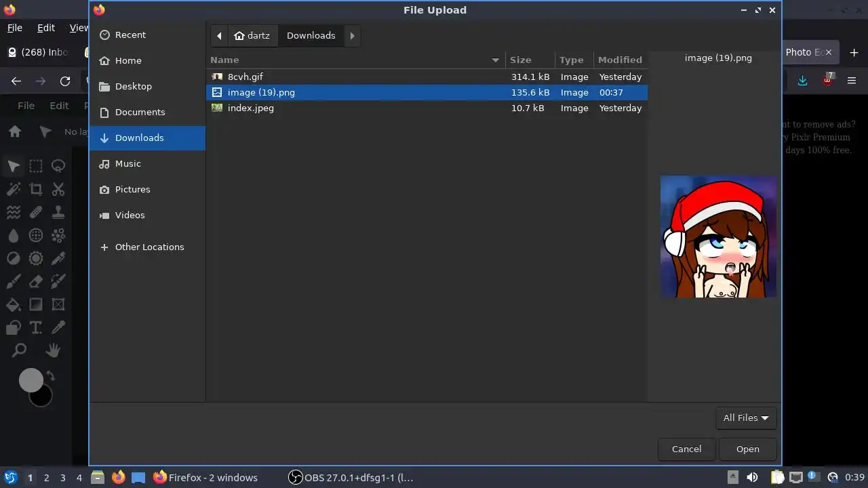Select the Dodge/Burn half-circle tool
The width and height of the screenshot is (868, 488).
tap(14, 258)
